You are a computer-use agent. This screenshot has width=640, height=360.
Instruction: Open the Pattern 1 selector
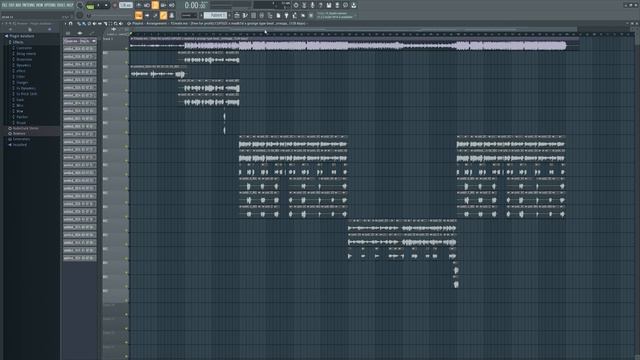pyautogui.click(x=215, y=16)
